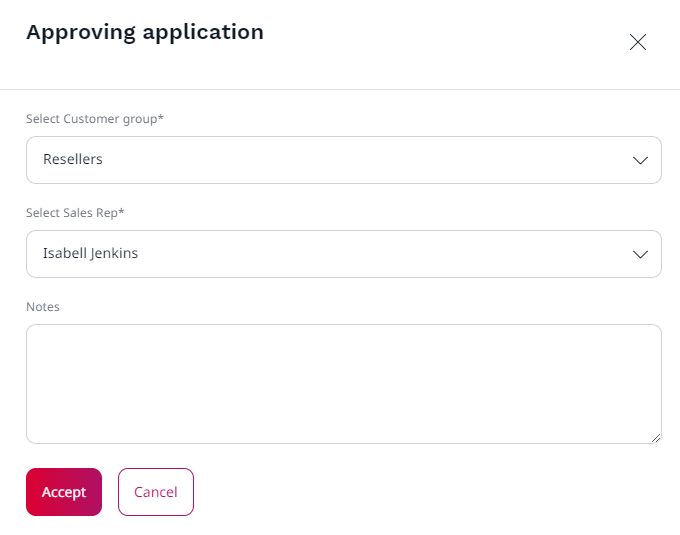The height and width of the screenshot is (535, 680).
Task: Open the Select Sales Rep dropdown
Action: [343, 254]
